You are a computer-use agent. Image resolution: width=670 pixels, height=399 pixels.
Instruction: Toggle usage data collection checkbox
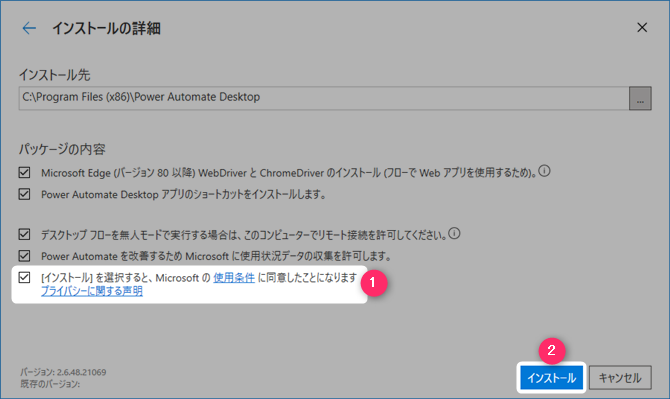coord(24,255)
